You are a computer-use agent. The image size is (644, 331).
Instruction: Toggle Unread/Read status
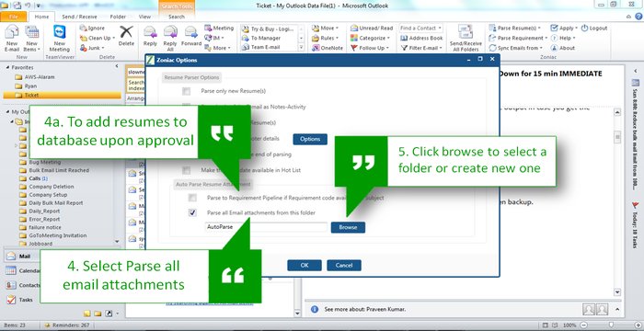pos(372,28)
